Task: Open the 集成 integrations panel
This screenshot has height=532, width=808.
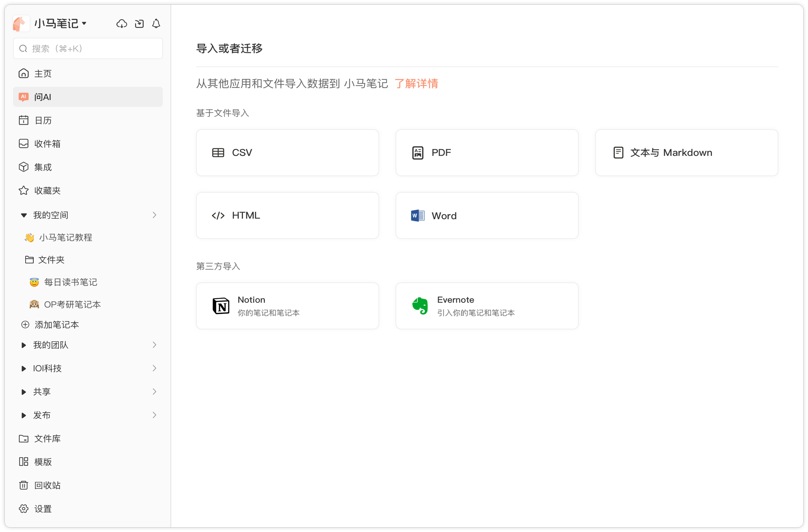Action: point(43,167)
